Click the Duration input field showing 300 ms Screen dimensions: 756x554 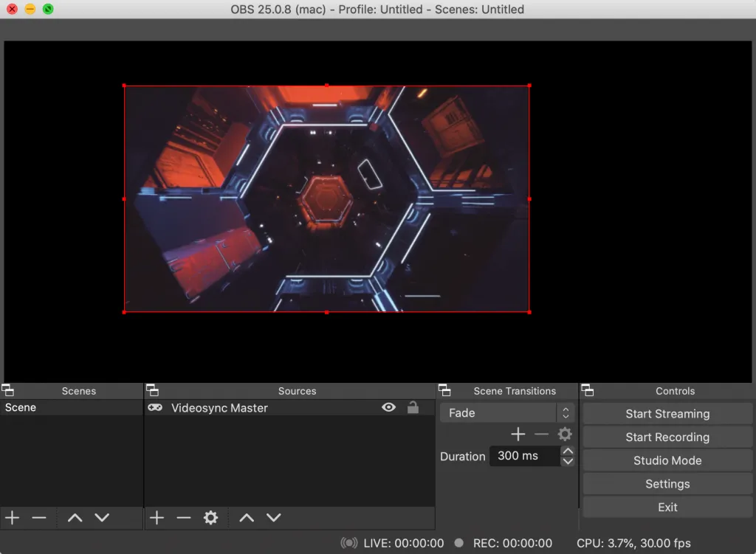tap(524, 456)
